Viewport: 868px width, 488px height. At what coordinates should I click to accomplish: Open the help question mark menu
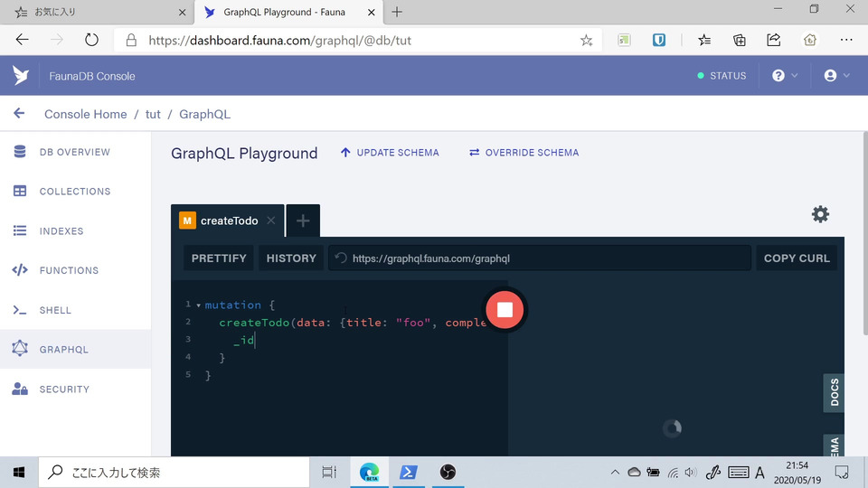[x=785, y=75]
